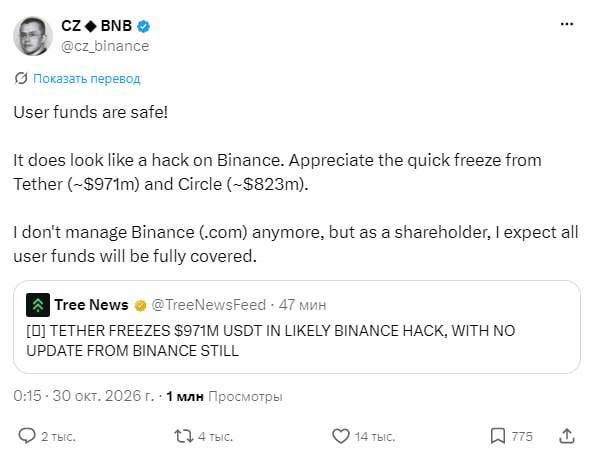Click the Показать перевод link
Viewport: 595px width, 455px height.
tap(87, 79)
